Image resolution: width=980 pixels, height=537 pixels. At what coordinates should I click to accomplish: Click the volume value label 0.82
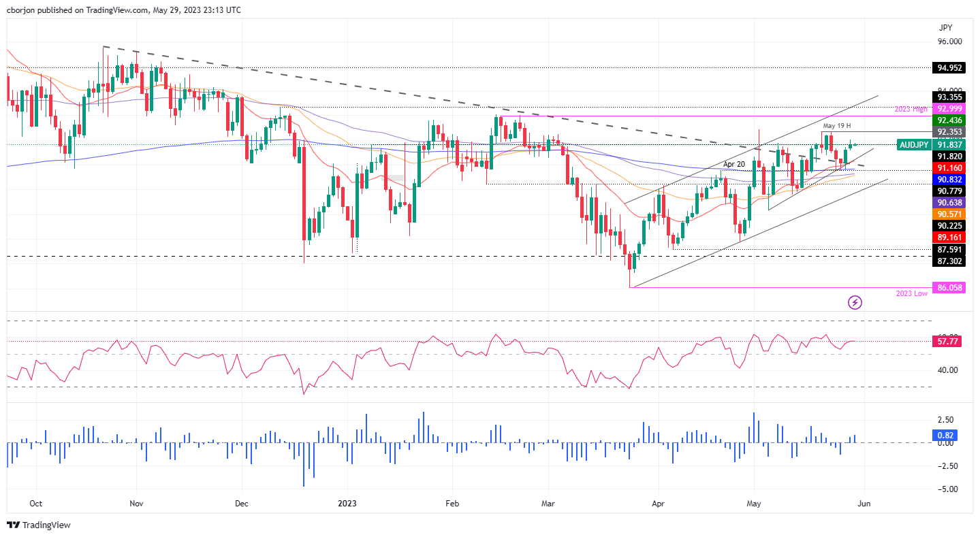click(x=947, y=434)
